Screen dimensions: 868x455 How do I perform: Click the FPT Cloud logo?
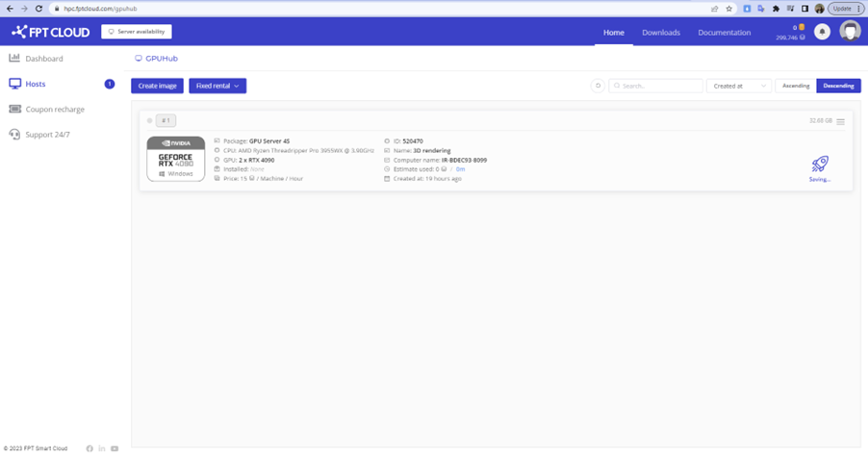[x=50, y=32]
